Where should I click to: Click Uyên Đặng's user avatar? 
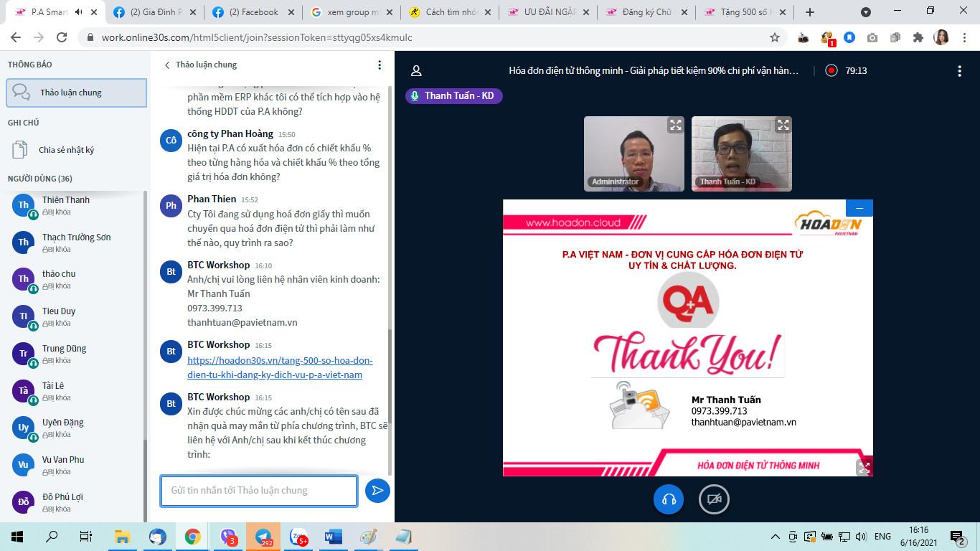pyautogui.click(x=24, y=428)
